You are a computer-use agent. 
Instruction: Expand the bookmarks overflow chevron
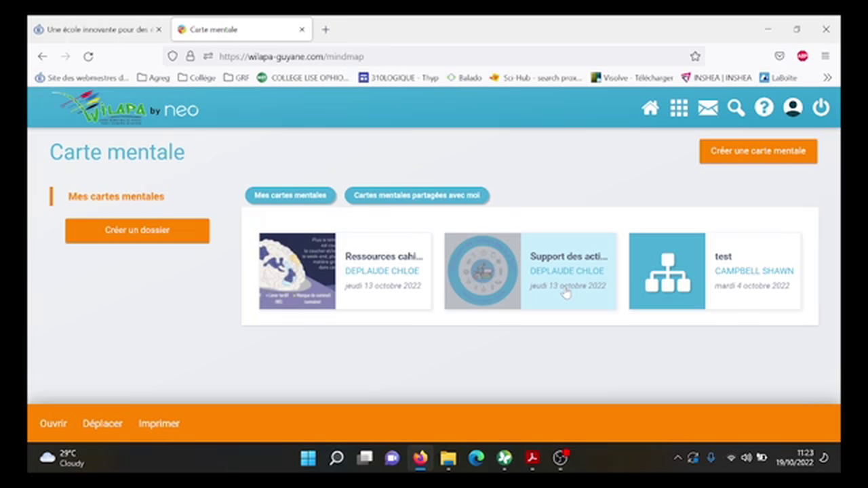[x=828, y=77]
